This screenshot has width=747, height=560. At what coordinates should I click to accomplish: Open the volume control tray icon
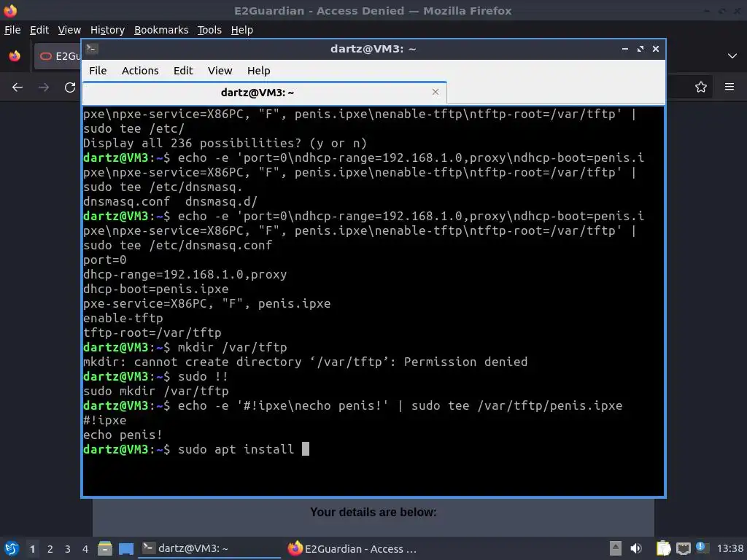pyautogui.click(x=636, y=548)
